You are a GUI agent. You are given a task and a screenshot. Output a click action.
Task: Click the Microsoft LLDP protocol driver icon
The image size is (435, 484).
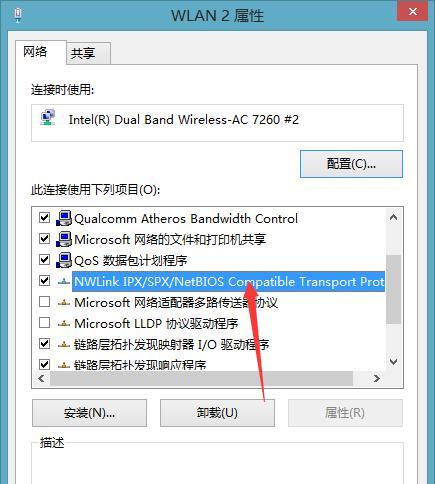point(64,323)
